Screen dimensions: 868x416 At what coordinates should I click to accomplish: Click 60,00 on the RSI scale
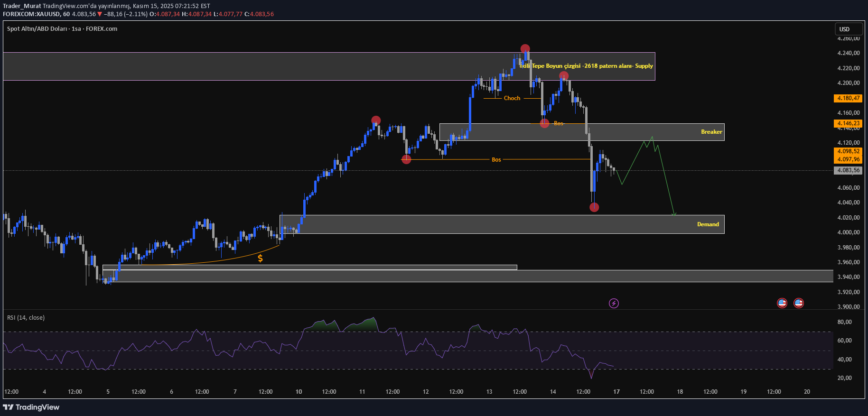[x=845, y=341]
